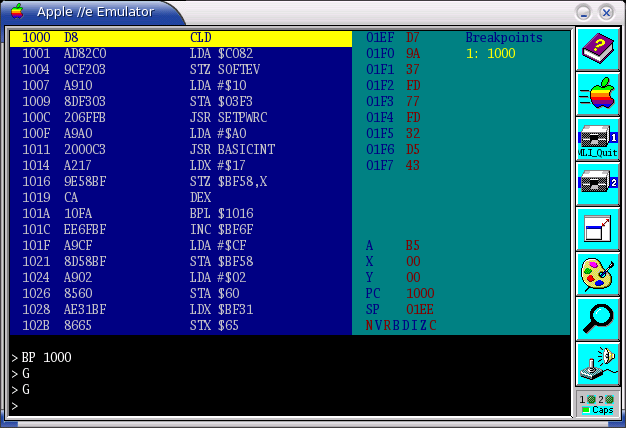
Task: Click the magnifying glass debugger icon
Action: [598, 319]
